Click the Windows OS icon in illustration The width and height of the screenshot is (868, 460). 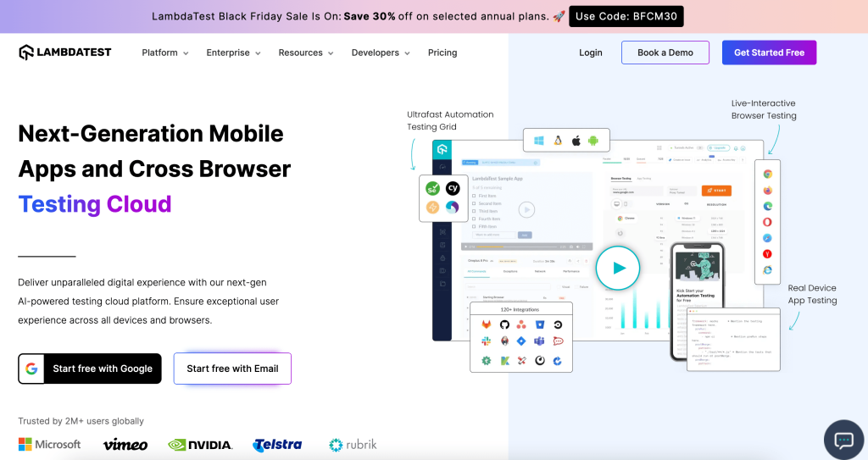[x=538, y=141]
